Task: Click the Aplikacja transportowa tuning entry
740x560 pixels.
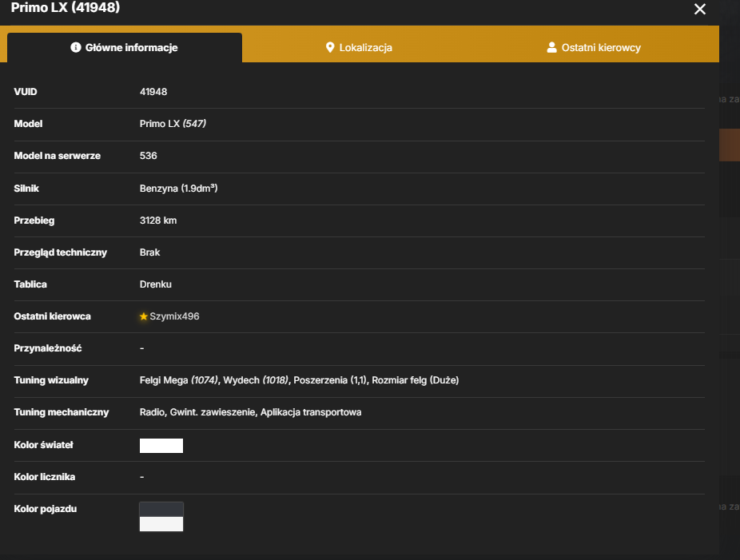Action: click(x=311, y=412)
